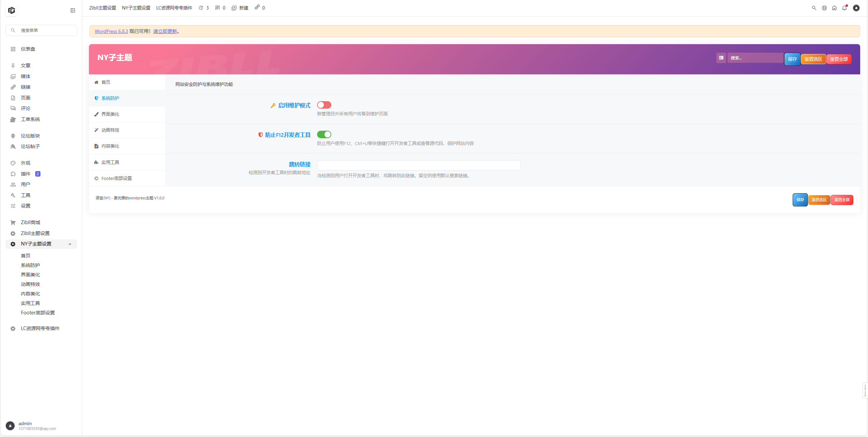Open the admin avatar in top right
Screen dimensions: 868x437
point(856,8)
